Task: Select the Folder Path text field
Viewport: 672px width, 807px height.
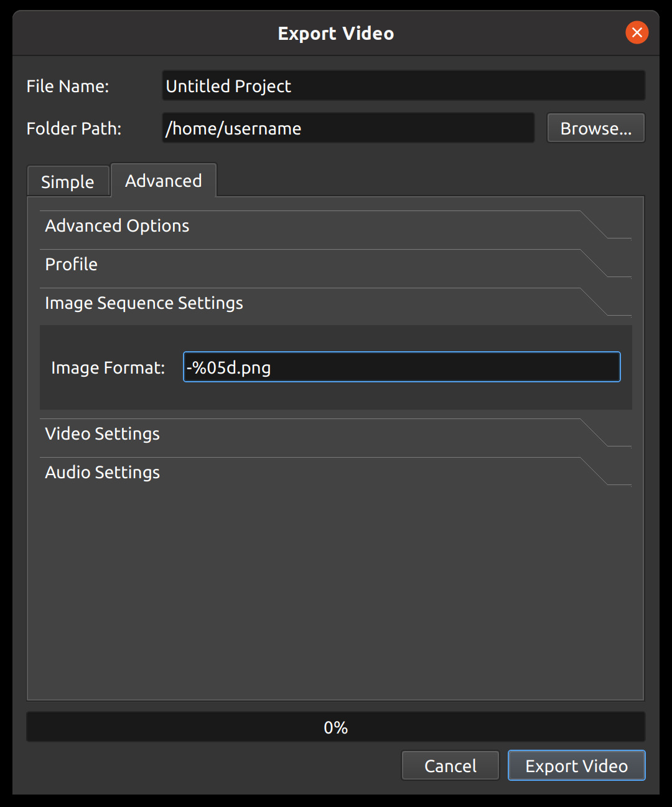Action: [348, 128]
